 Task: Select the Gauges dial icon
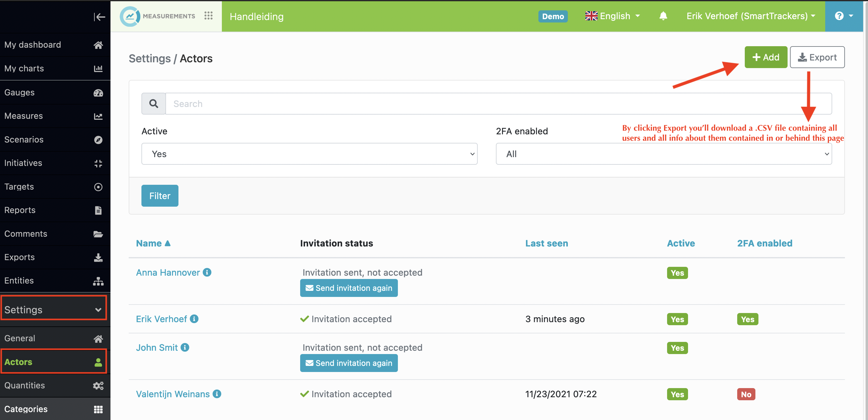[98, 92]
